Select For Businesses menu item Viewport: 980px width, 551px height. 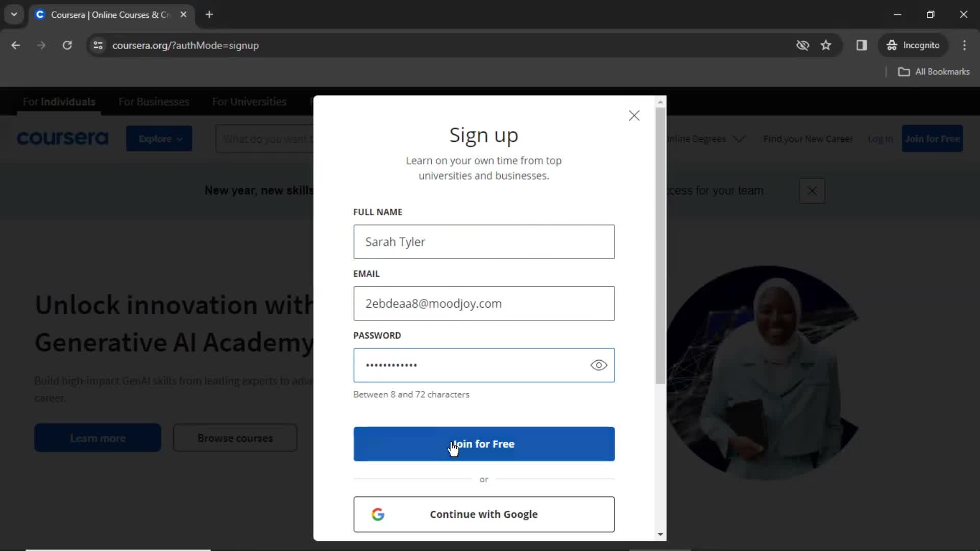click(x=155, y=102)
